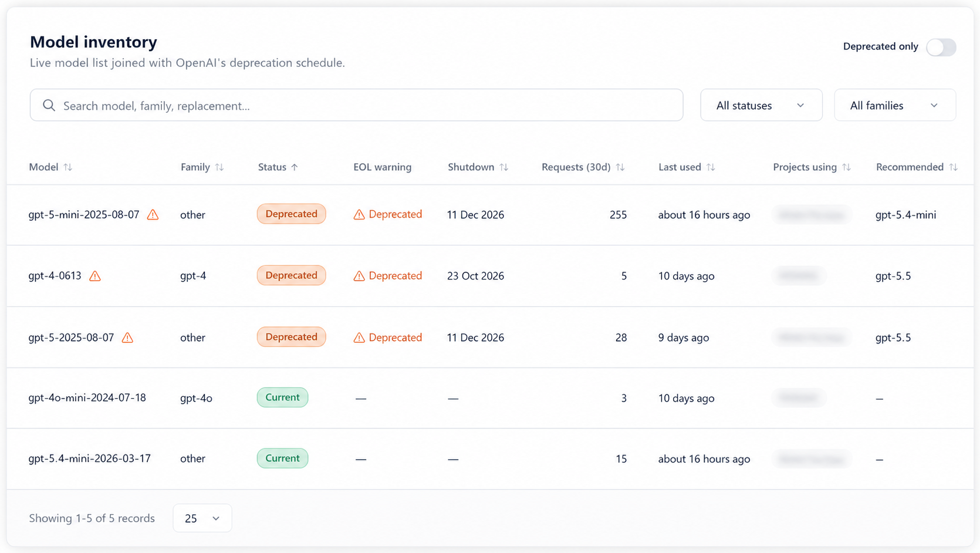Image resolution: width=980 pixels, height=553 pixels.
Task: Click EOL warning triangle in gpt-4-0613 row
Action: (359, 276)
